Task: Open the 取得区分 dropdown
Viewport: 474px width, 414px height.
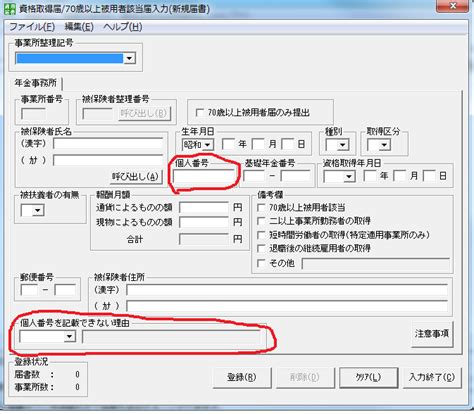Action: coord(385,145)
